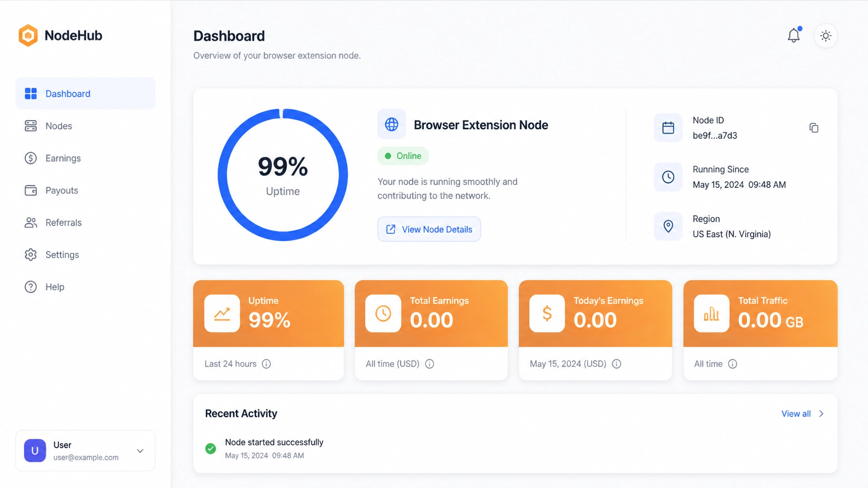Click the View Node Details button
Viewport: 868px width, 488px height.
tap(429, 229)
